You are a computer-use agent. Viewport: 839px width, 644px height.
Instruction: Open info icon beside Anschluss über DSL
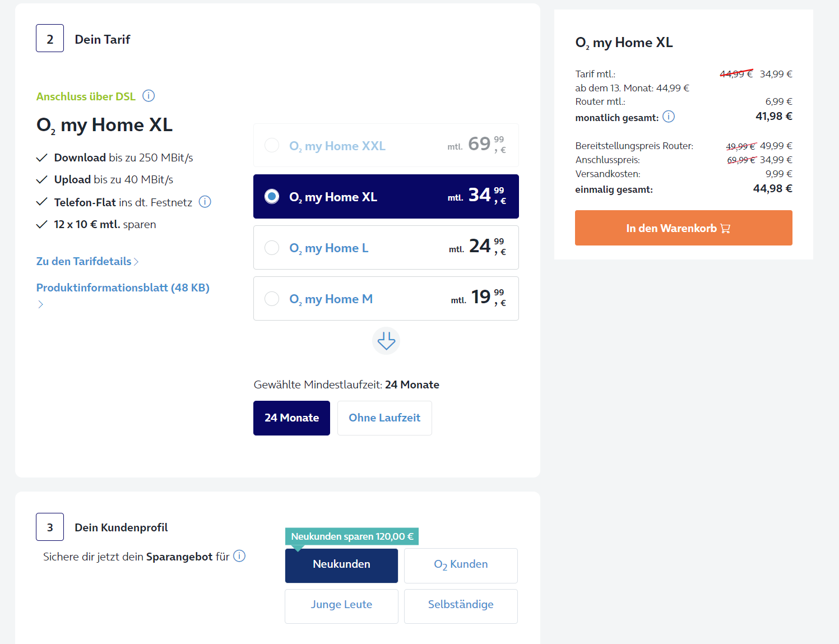[149, 96]
